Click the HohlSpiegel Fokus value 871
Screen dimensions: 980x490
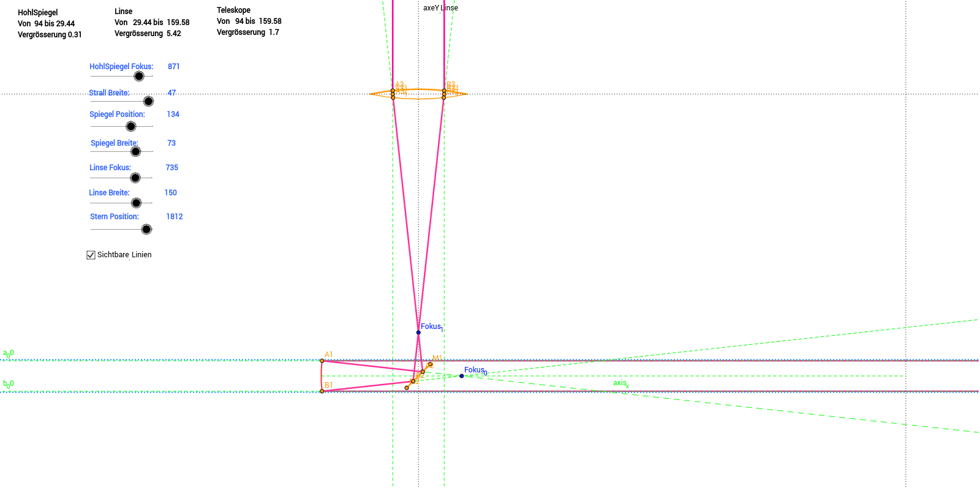pos(174,67)
